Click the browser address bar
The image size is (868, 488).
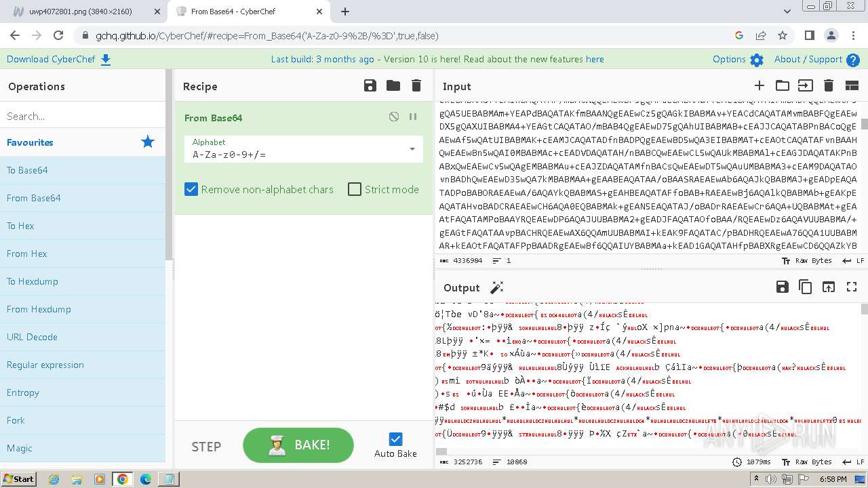pos(407,36)
